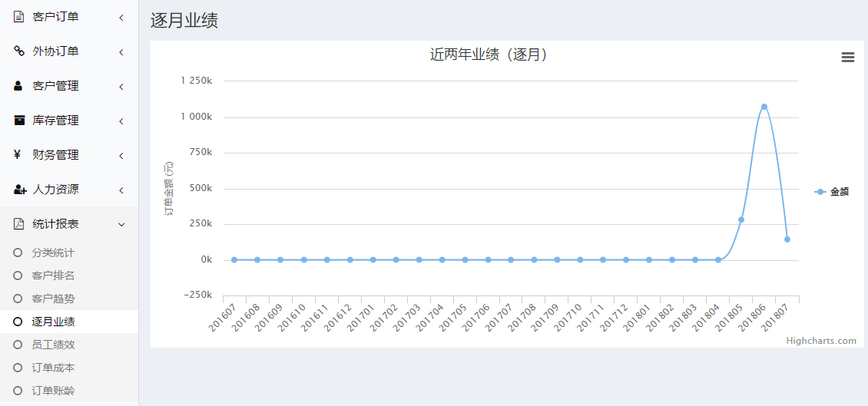Click the 客户订单 document icon
The width and height of the screenshot is (868, 406).
pyautogui.click(x=19, y=17)
